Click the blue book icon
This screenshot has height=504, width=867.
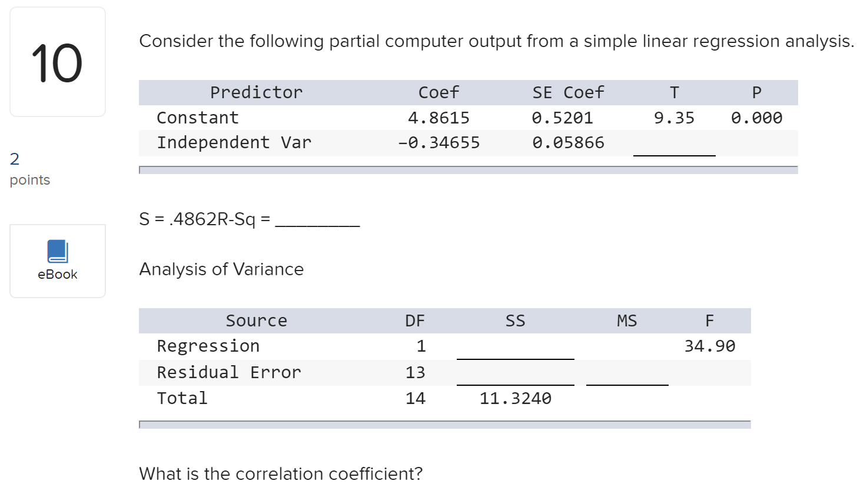pyautogui.click(x=58, y=252)
